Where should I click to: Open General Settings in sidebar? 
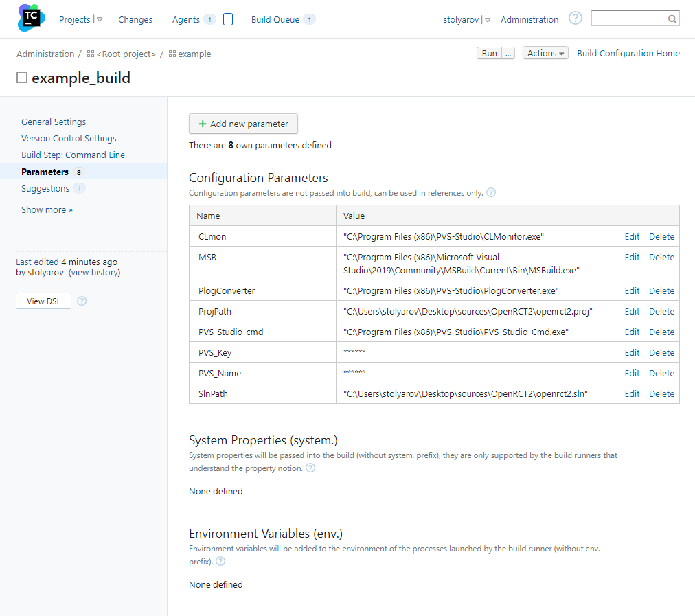point(54,122)
